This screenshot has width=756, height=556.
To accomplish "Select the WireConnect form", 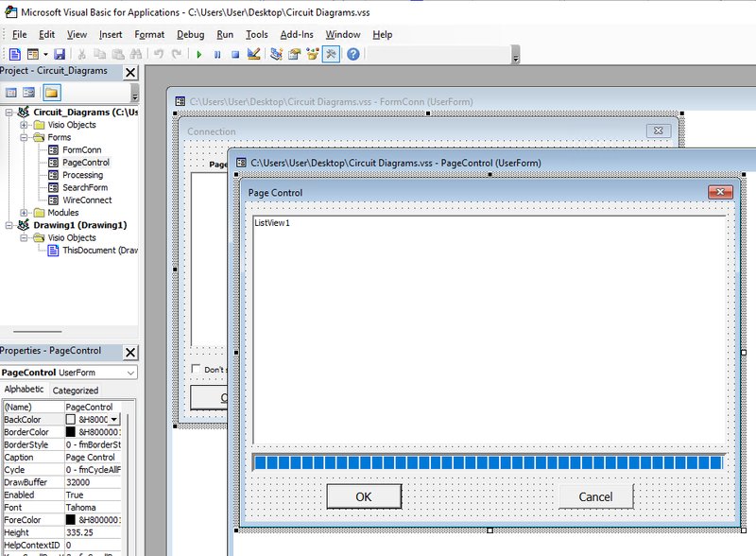I will coord(87,200).
